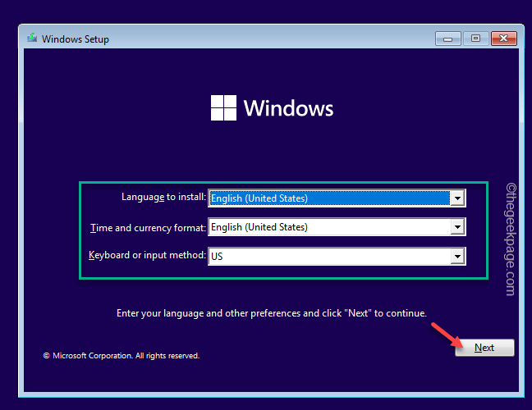Viewport: 532px width, 410px height.
Task: Click the "Enter your language" instruction text
Action: (272, 313)
